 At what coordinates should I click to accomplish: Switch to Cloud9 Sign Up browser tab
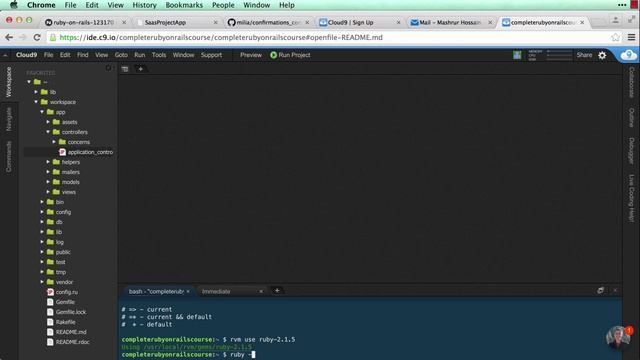[360, 22]
